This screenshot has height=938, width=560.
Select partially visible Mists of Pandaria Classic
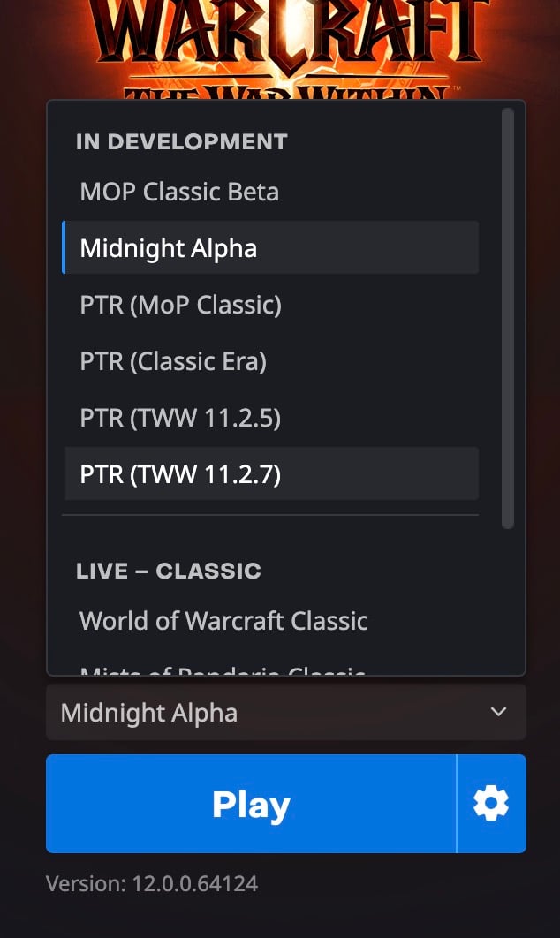pyautogui.click(x=223, y=672)
